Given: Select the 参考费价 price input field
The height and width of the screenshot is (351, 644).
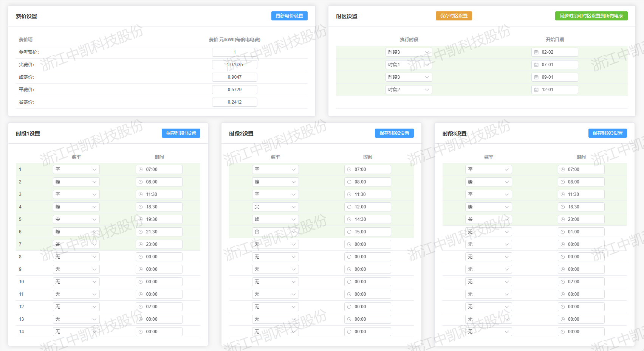Looking at the screenshot, I should (x=234, y=52).
